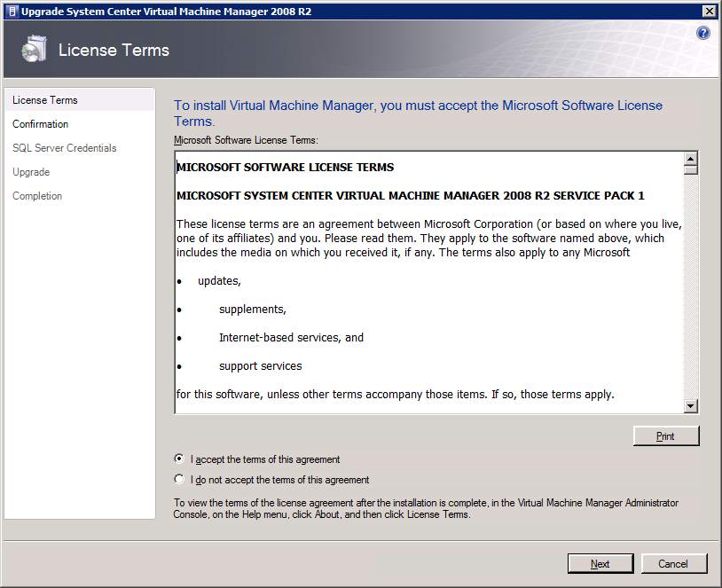Click the 'To view the terms' note text
The image size is (722, 588).
(426, 508)
